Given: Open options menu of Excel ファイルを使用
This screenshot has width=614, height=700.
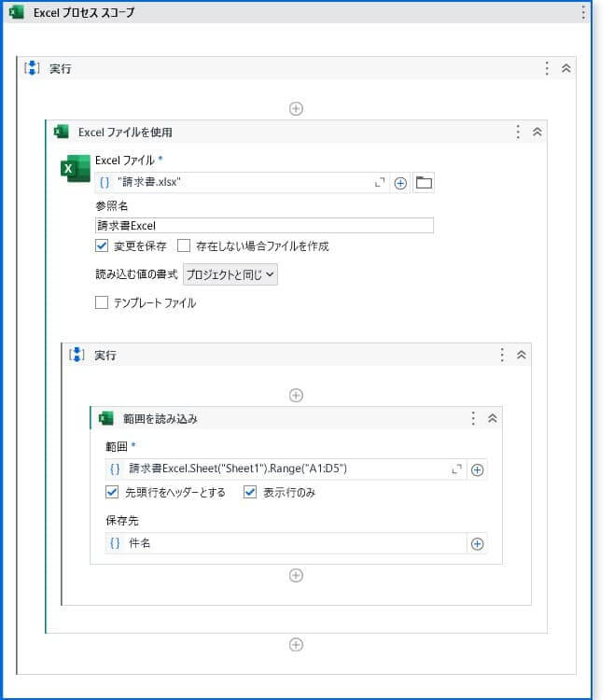Looking at the screenshot, I should coord(518,132).
